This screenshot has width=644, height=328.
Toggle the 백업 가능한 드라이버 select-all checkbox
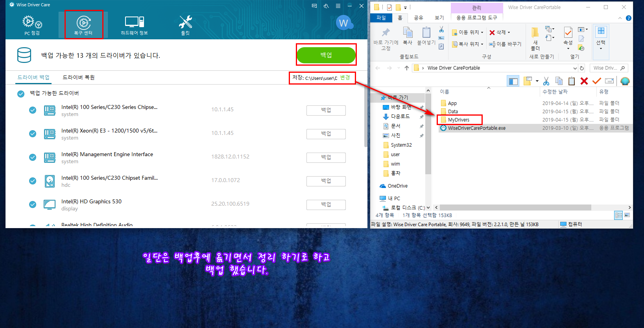pos(21,94)
